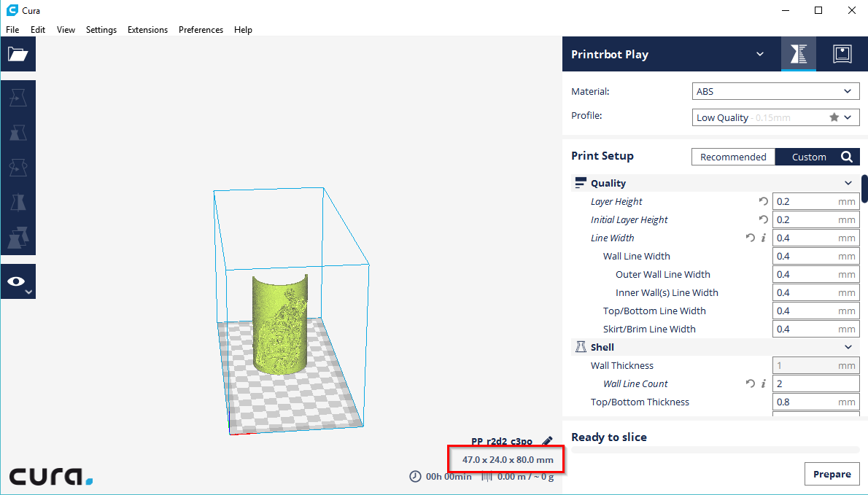Switch to the Prepare stage icon
The image size is (868, 495).
click(798, 54)
